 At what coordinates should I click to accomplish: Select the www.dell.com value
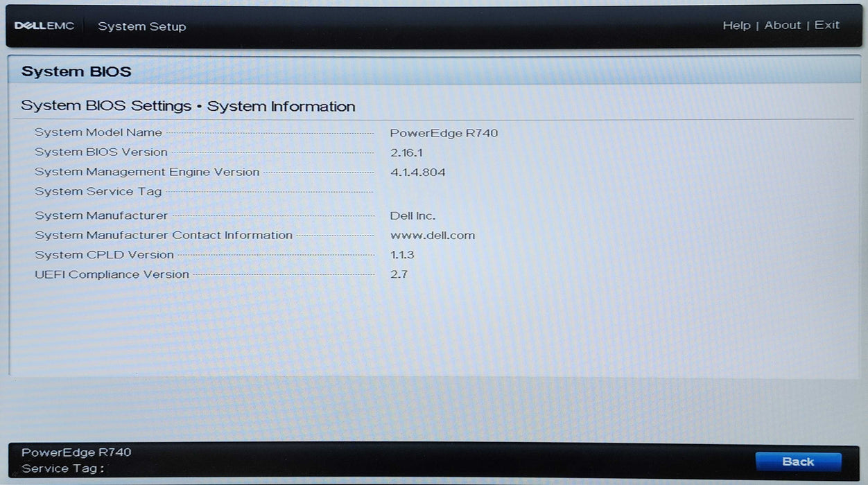pyautogui.click(x=433, y=236)
